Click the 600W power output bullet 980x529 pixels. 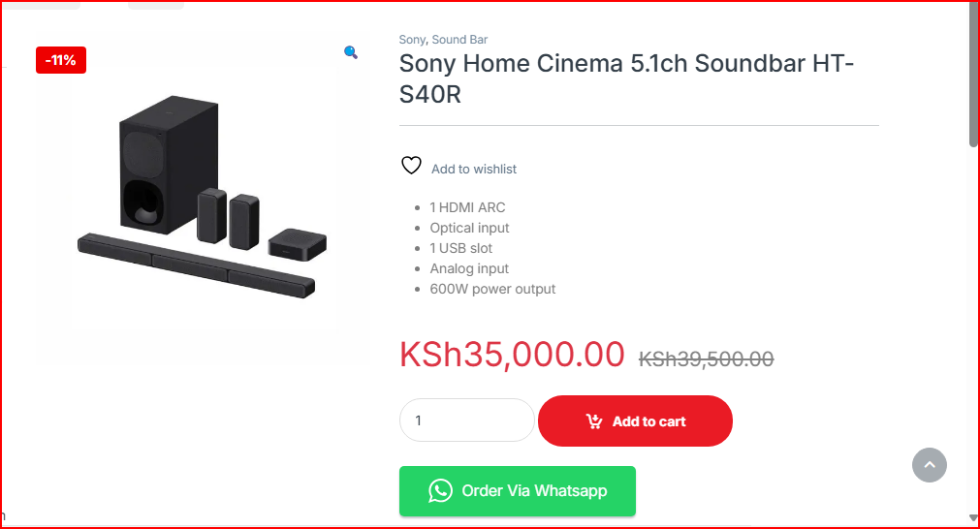[x=492, y=289]
